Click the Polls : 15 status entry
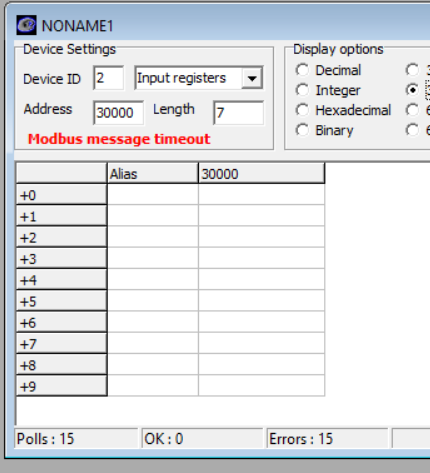Viewport: 430px width, 473px height. pyautogui.click(x=76, y=439)
